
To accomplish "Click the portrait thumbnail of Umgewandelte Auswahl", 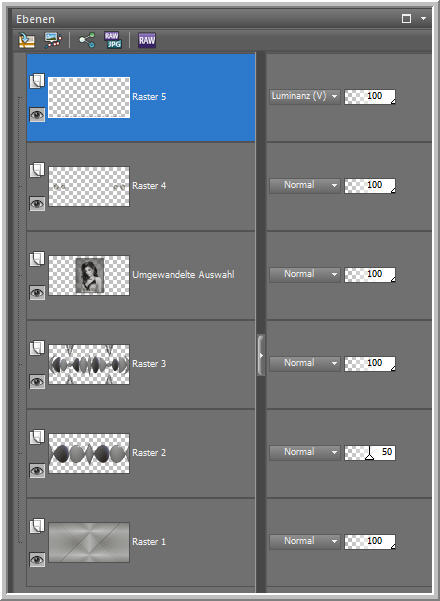I will (x=90, y=275).
